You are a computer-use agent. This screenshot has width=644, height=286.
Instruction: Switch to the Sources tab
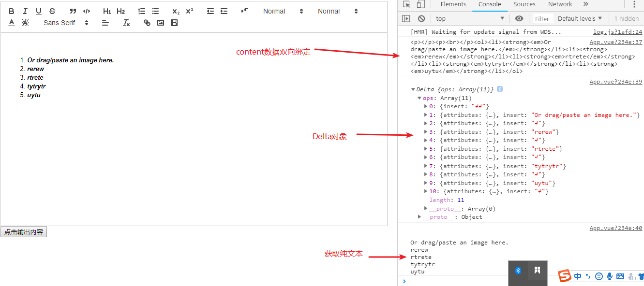tap(524, 4)
